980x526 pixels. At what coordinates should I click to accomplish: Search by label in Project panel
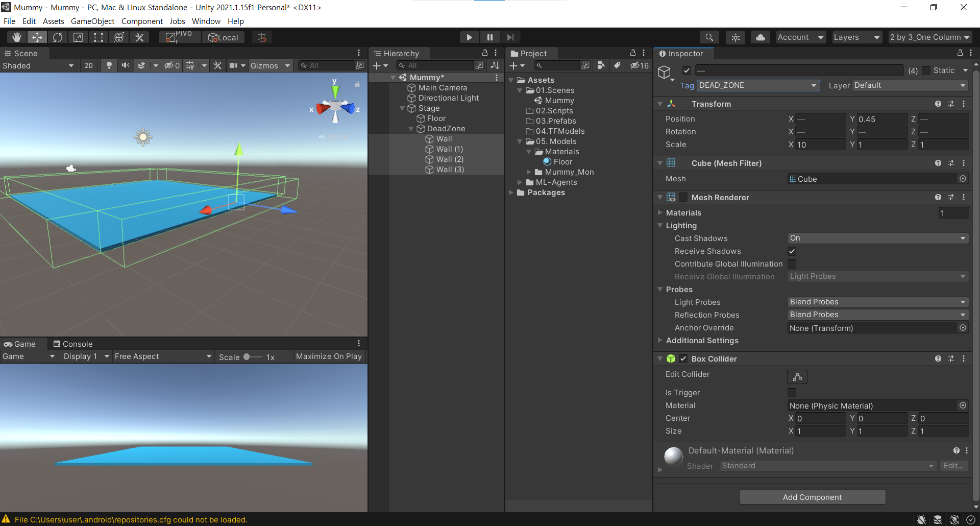click(x=617, y=65)
